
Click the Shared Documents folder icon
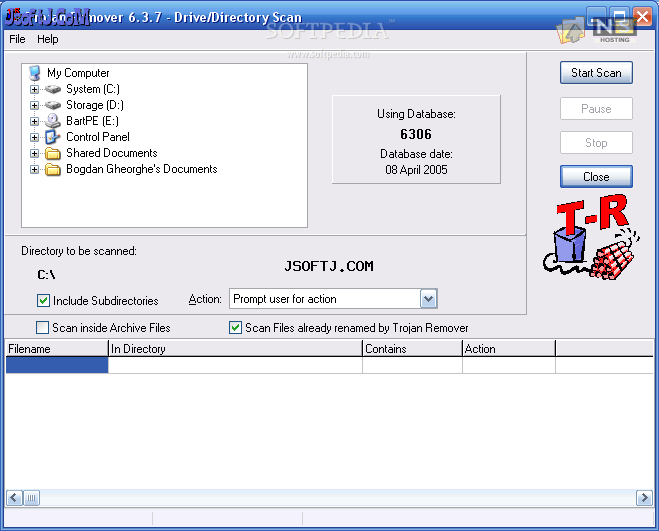pos(53,153)
